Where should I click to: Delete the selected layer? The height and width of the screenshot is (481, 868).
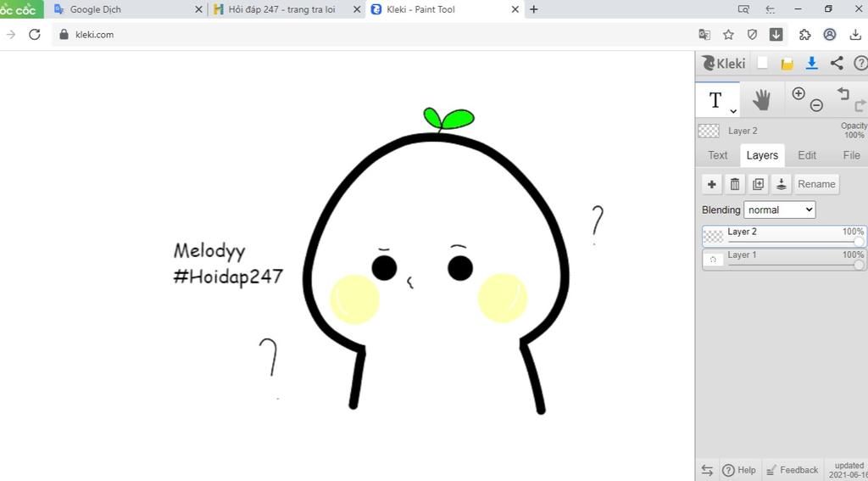735,184
